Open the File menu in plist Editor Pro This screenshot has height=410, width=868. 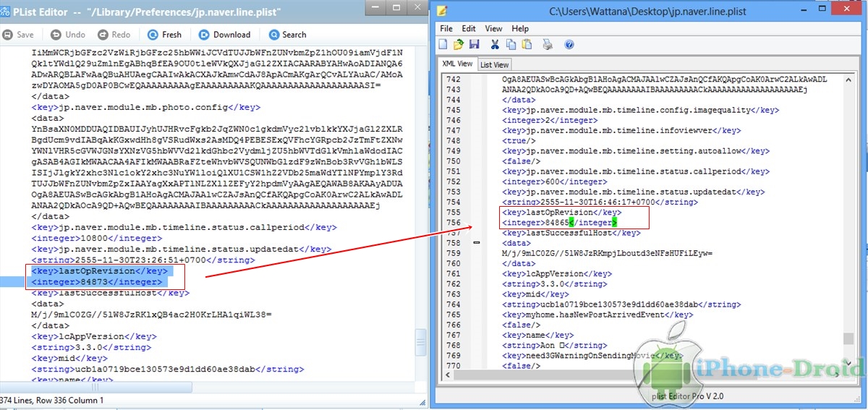[446, 28]
